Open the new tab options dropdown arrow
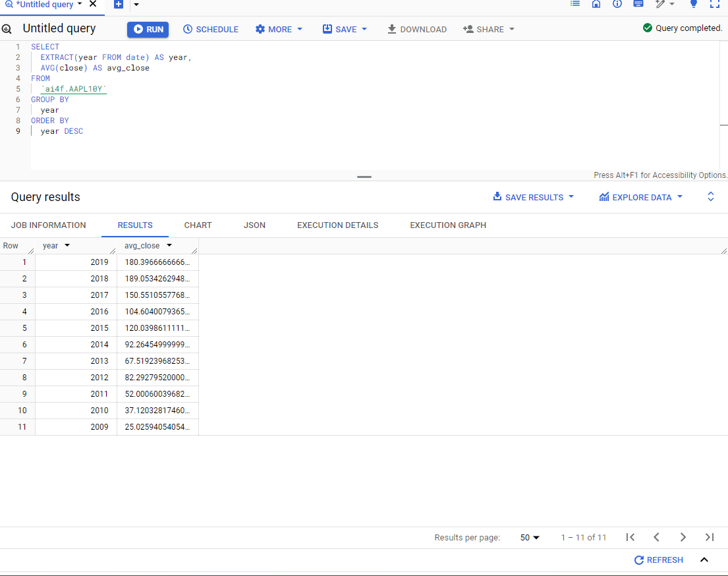This screenshot has height=576, width=728. click(136, 5)
